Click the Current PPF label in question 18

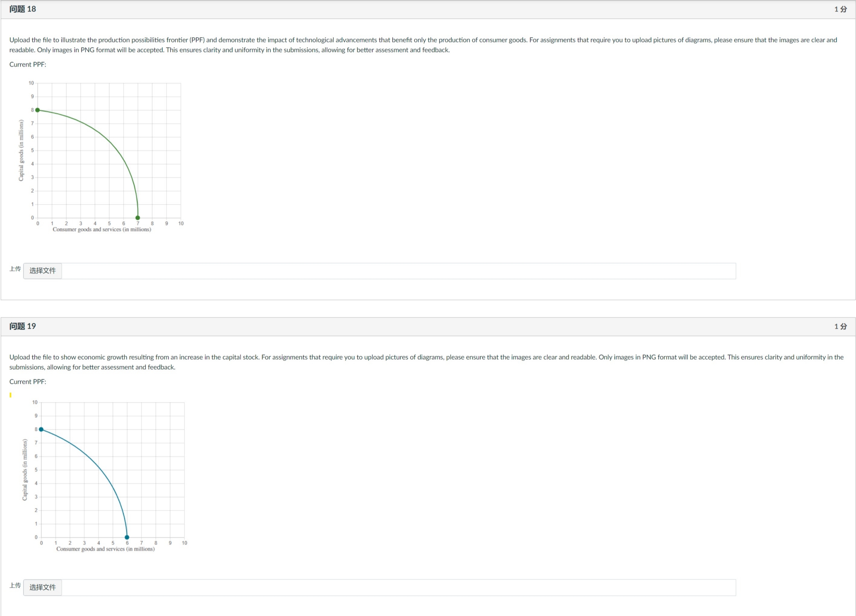coord(27,64)
